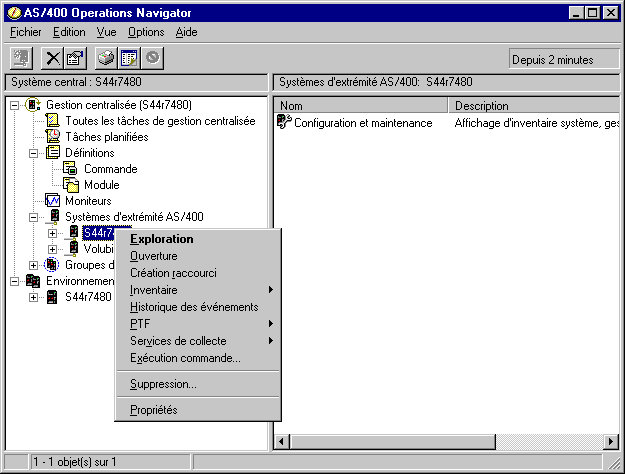
Task: Select Configuration et maintenance row text
Action: [363, 123]
